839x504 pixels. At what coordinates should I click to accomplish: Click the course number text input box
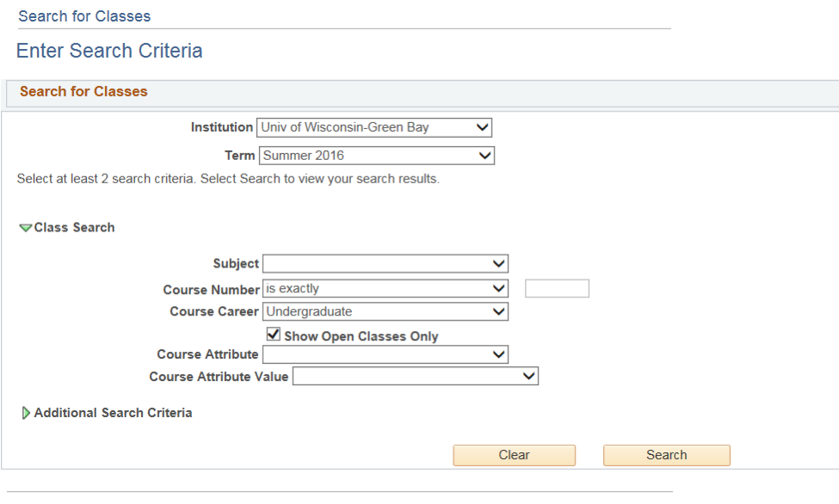point(557,288)
